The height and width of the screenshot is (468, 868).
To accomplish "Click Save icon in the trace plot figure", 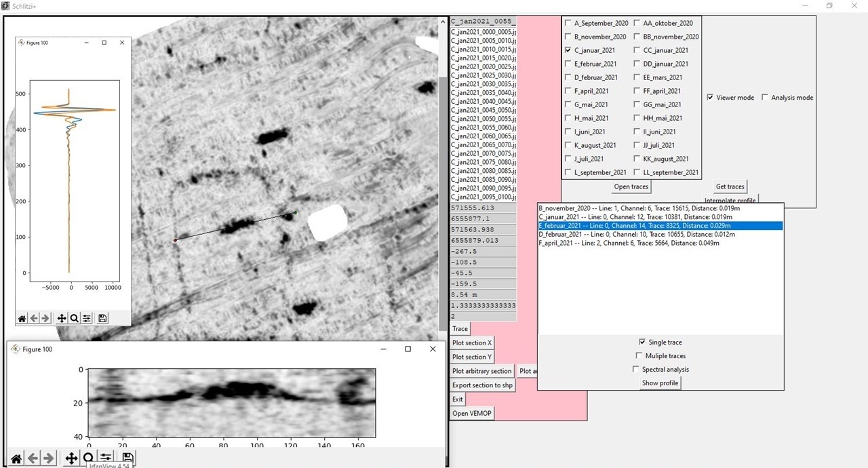I will [x=102, y=318].
